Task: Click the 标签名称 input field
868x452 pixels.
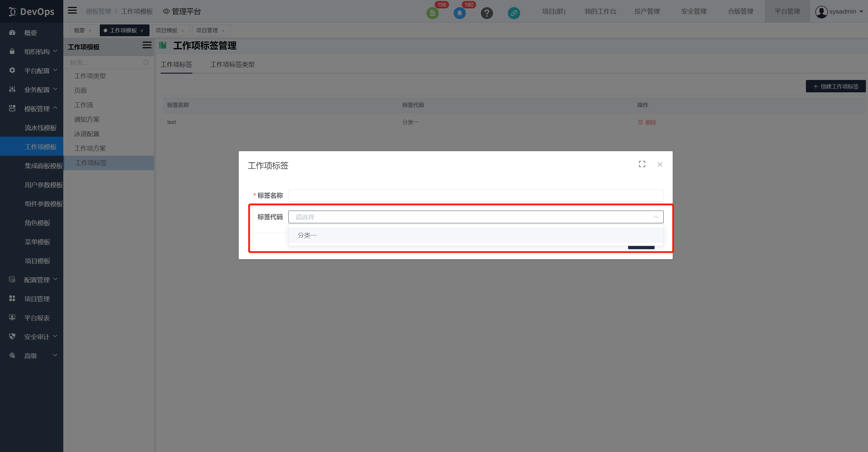Action: point(476,196)
